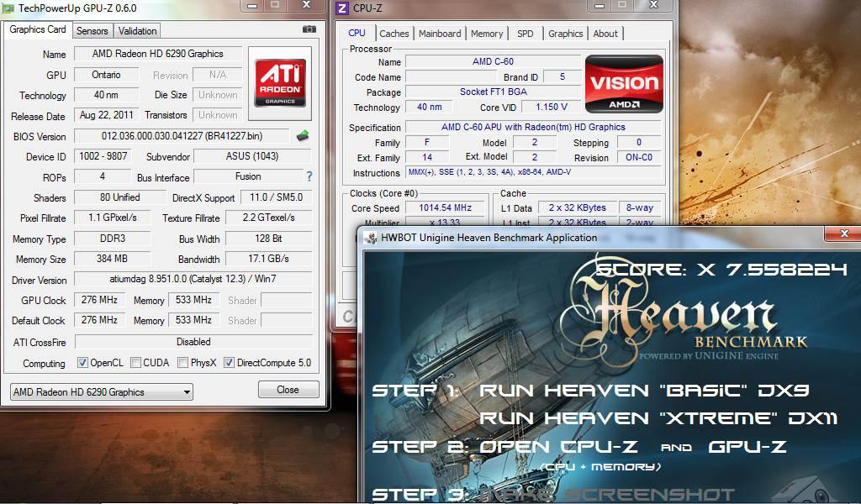Click the Memory Type DDR3 value
Viewport: 861px width, 504px height.
point(113,239)
